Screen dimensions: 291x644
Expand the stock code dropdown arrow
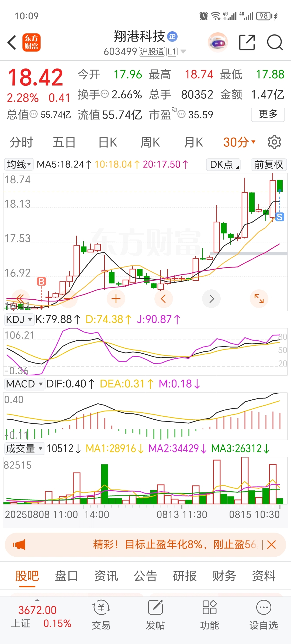coord(183,51)
